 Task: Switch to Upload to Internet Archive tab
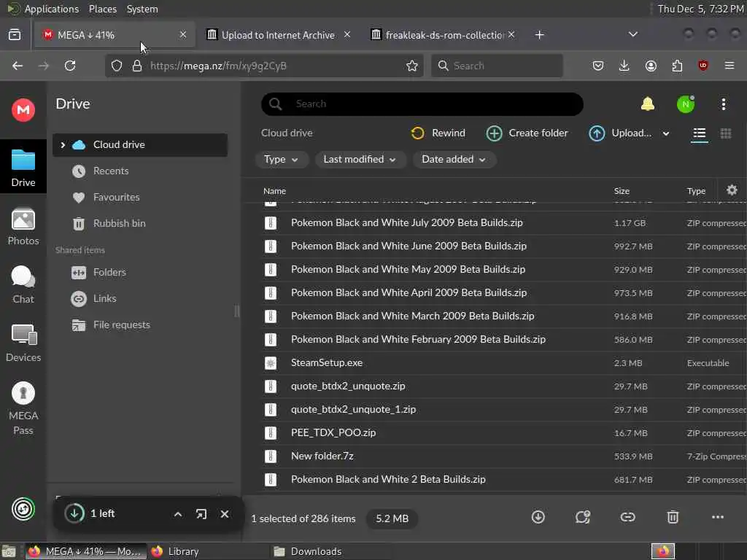coord(278,35)
